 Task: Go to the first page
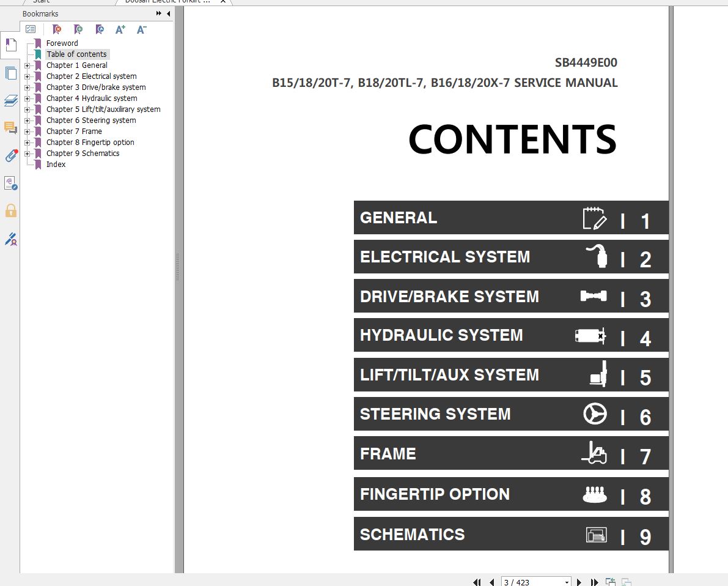pos(477,582)
